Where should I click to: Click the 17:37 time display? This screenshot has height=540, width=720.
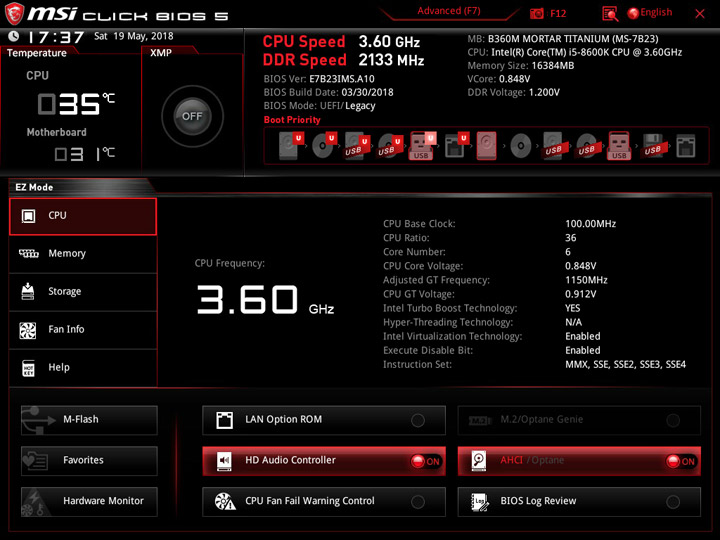[x=56, y=37]
